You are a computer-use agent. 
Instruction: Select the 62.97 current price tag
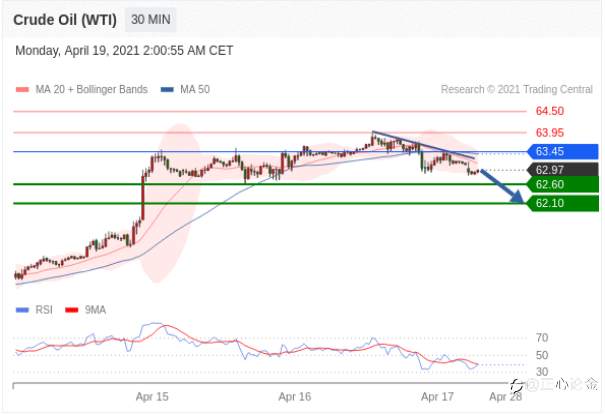coord(563,170)
